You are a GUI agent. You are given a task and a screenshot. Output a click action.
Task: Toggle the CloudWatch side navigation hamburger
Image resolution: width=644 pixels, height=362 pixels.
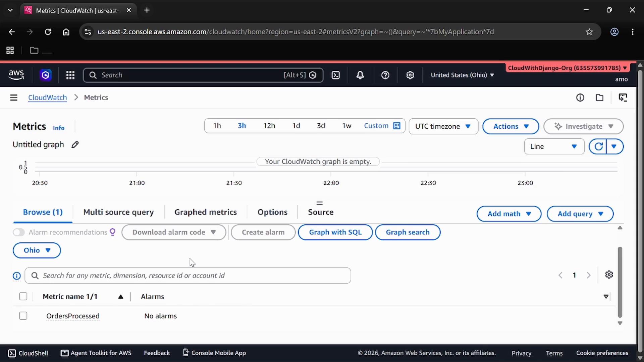coord(14,98)
